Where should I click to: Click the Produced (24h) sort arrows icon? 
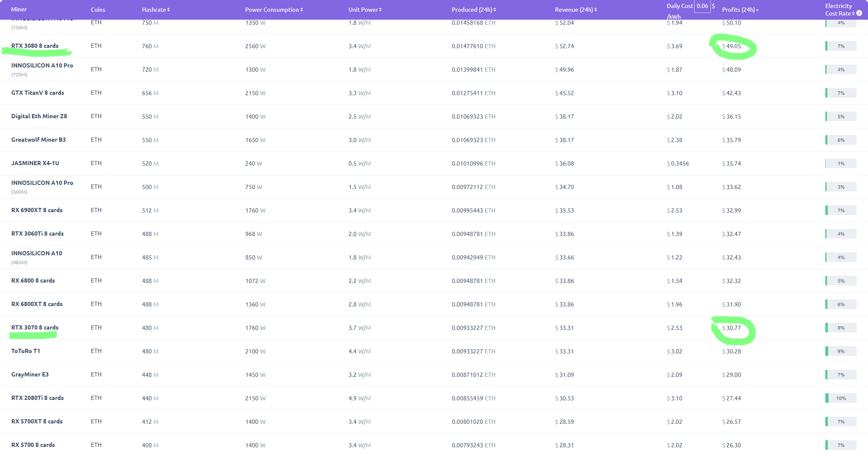click(495, 10)
